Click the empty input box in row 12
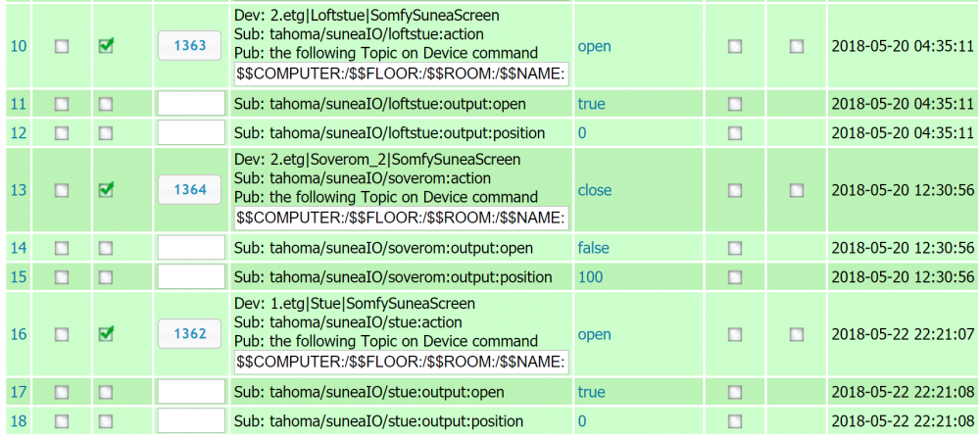This screenshot has height=438, width=980. click(191, 133)
